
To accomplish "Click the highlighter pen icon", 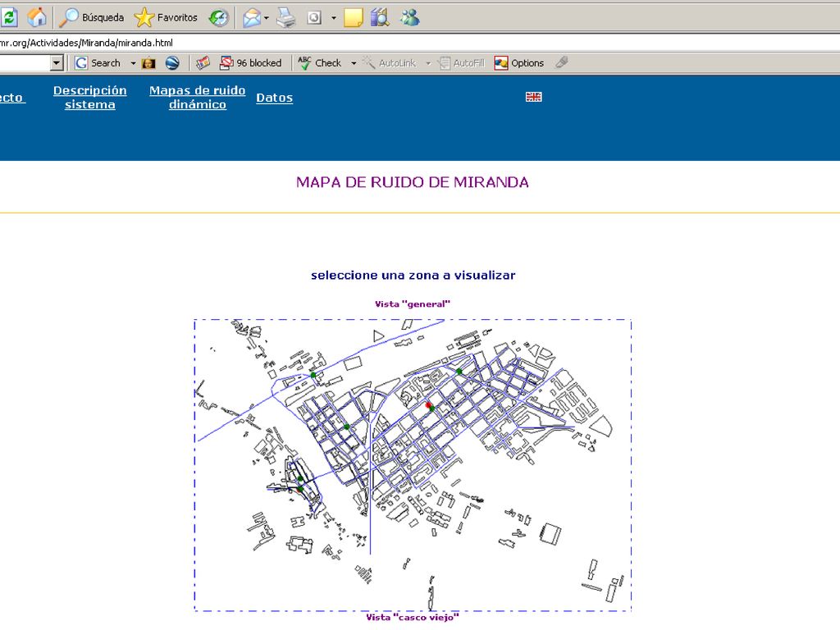I will [561, 62].
